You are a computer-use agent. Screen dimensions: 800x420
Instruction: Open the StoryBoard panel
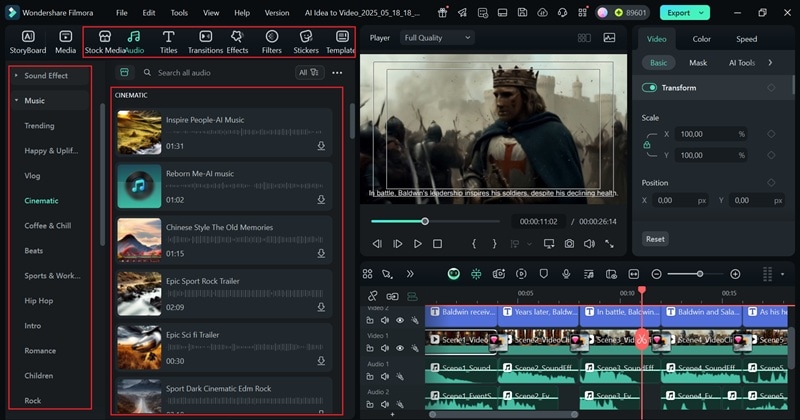click(x=28, y=42)
